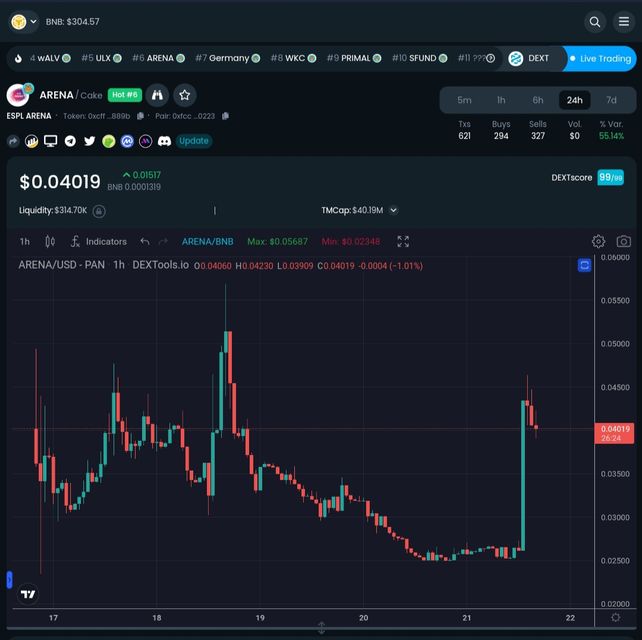Open the CoinGecko link icon

tap(109, 141)
